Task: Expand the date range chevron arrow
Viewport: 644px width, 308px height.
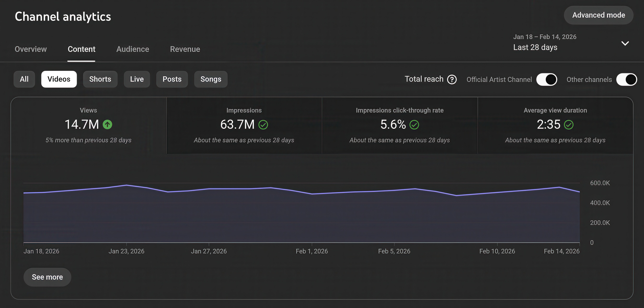Action: (625, 44)
